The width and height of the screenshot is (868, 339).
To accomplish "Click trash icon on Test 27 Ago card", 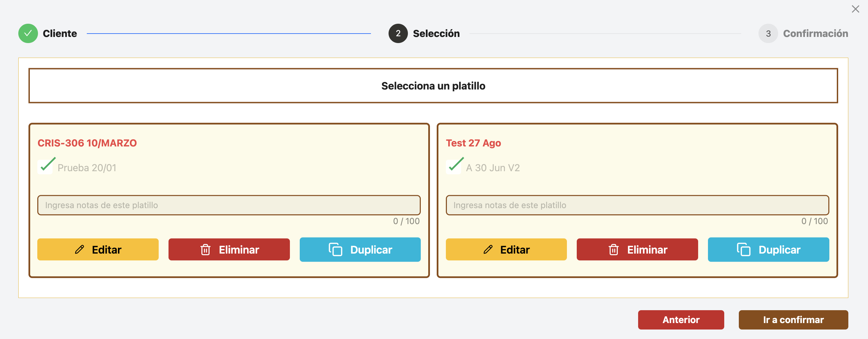I will coord(614,250).
